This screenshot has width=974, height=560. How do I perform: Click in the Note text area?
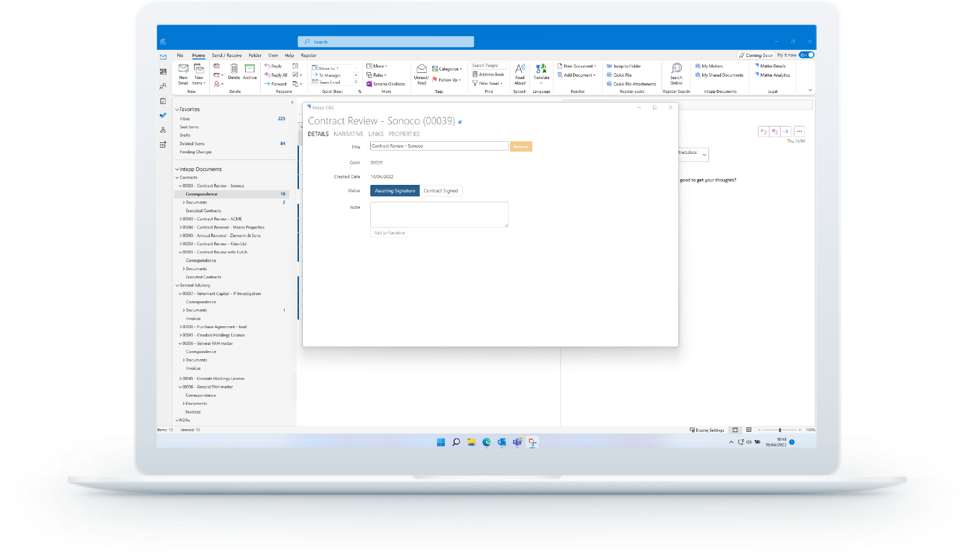click(439, 215)
